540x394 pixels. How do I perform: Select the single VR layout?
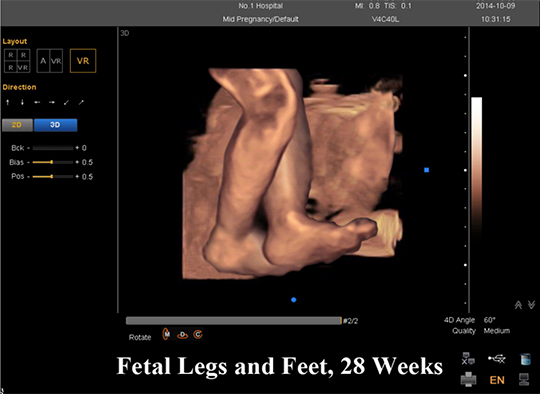(x=83, y=61)
